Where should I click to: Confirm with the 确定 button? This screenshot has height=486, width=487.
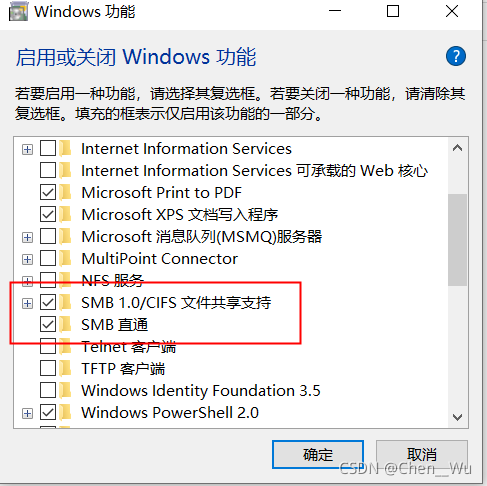click(318, 454)
